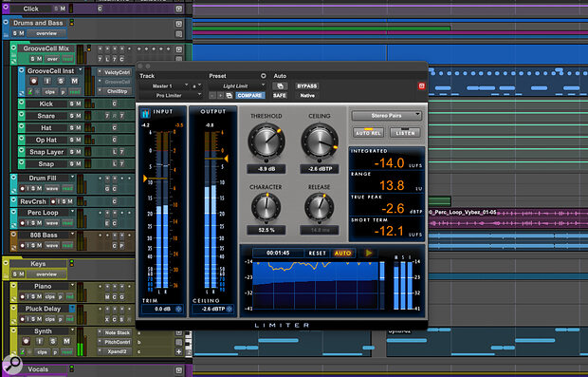Open the Light Limit preset dropdown

(237, 86)
